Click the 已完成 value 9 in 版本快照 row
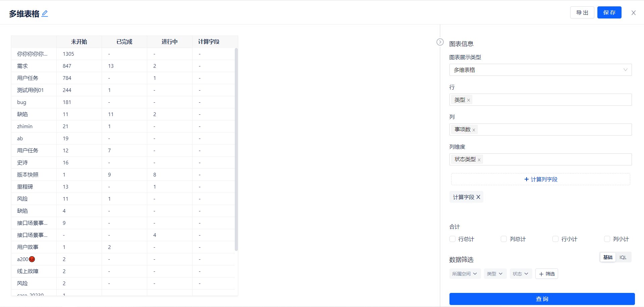 click(x=109, y=174)
